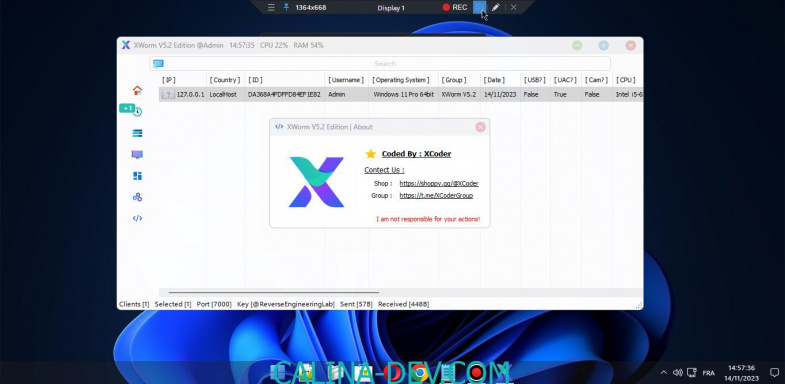Sort by the [ Username ] column header
Screen dimensions: 785x384
tap(346, 80)
